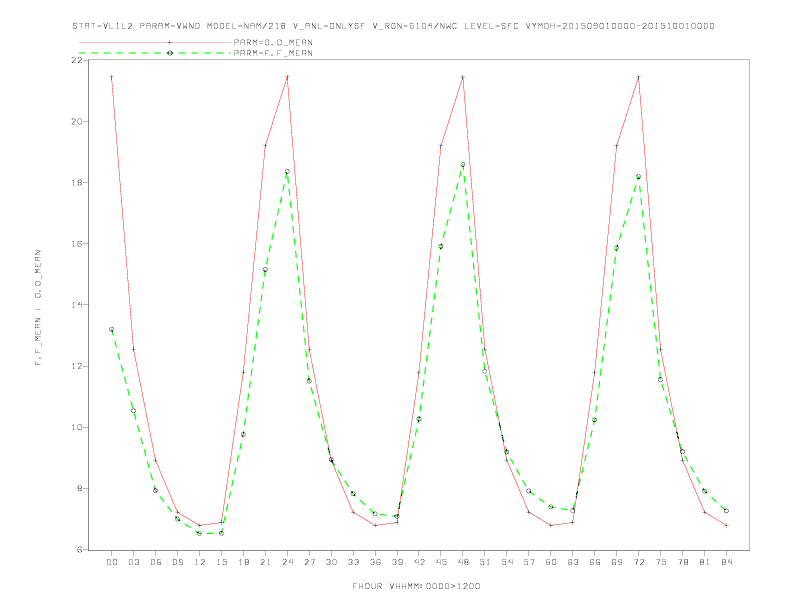This screenshot has height=612, width=792.
Task: Click the green circle data point at hour 84
Action: (x=726, y=511)
